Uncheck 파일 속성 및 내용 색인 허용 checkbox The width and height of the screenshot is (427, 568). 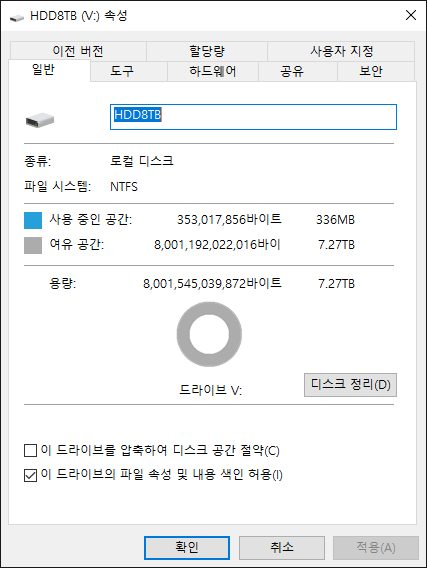[x=30, y=475]
